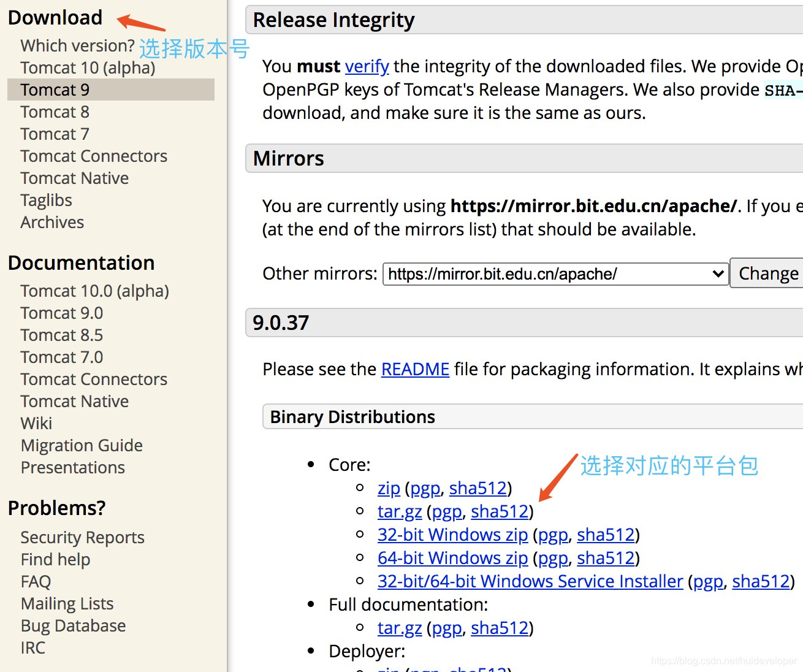Open Tomcat 10.0 (alpha) documentation
Screen dimensions: 803x672
94,291
